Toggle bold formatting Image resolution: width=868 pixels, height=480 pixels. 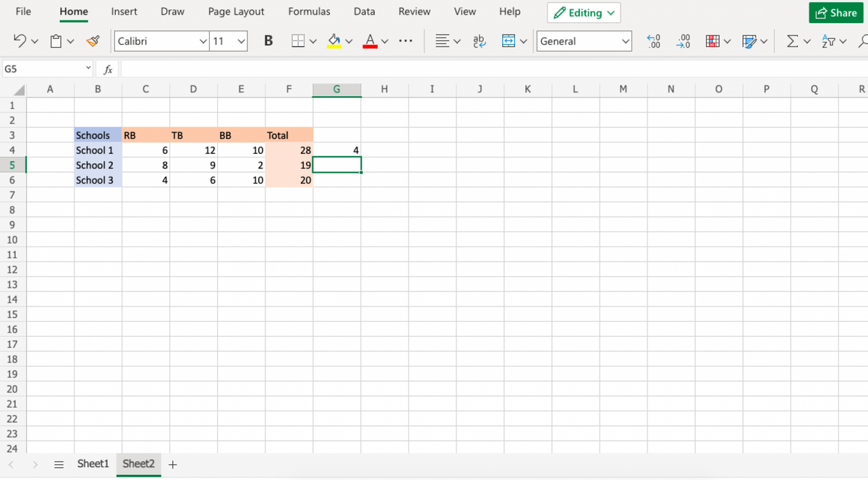[268, 41]
